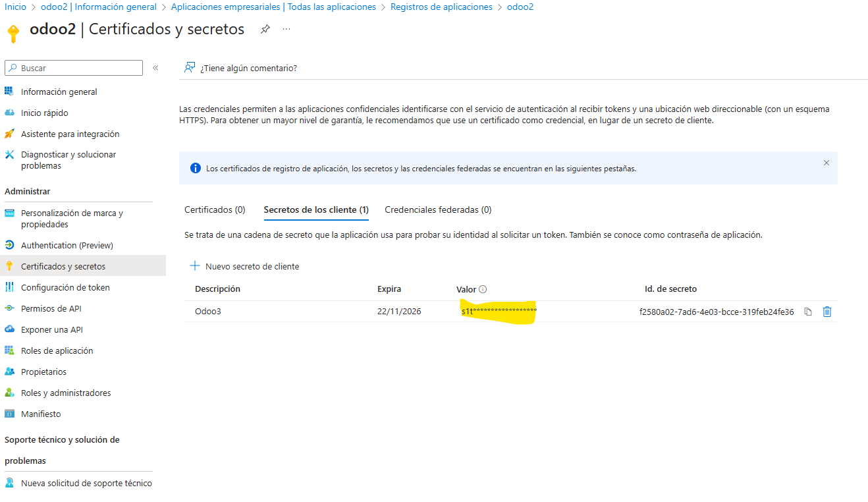
Task: Open Roles y administradores
Action: [66, 393]
